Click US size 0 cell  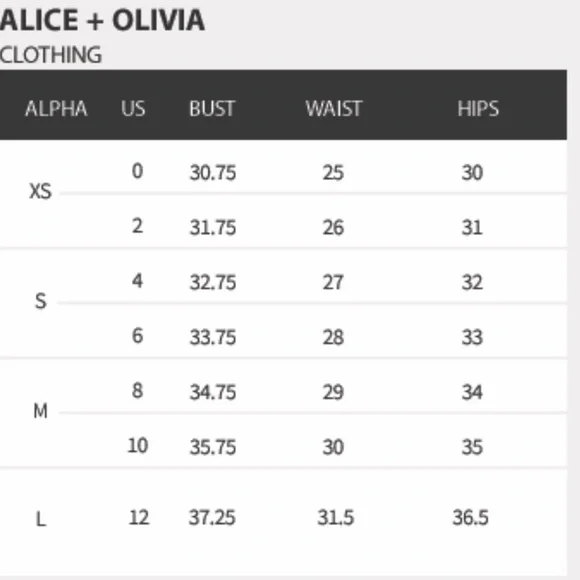tap(137, 171)
